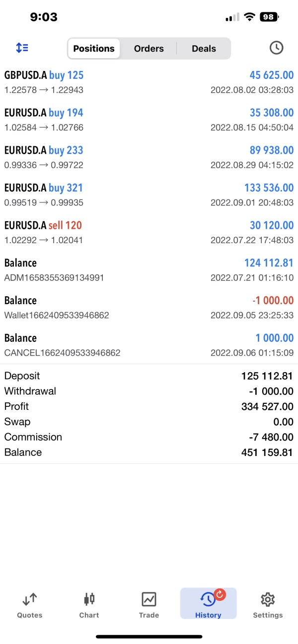Select the EURUSD.A buy 233 row
This screenshot has height=644, width=298.
(149, 157)
